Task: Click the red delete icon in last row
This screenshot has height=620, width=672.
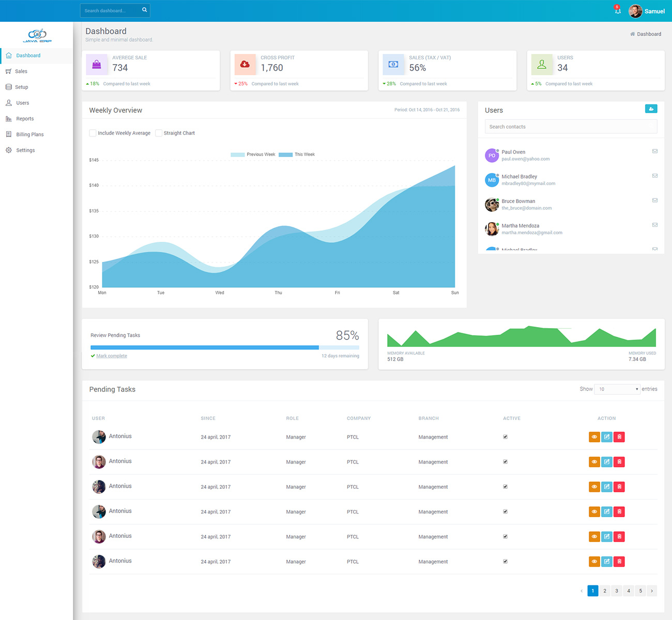Action: (619, 562)
